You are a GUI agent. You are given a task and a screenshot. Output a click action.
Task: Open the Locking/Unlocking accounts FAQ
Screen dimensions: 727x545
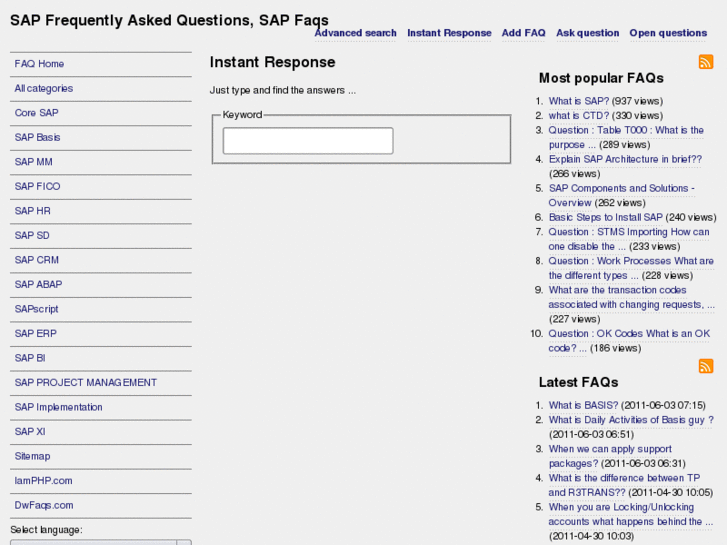coord(631,514)
